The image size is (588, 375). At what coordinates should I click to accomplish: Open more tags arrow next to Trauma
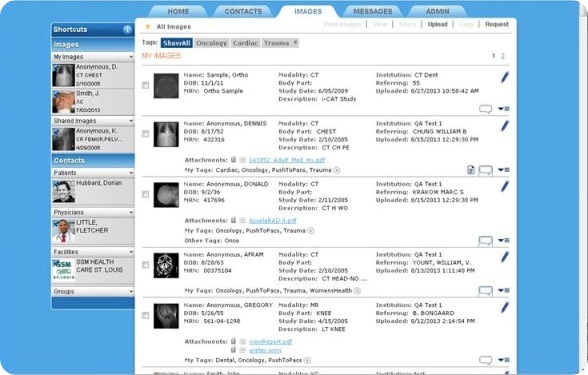[x=296, y=43]
